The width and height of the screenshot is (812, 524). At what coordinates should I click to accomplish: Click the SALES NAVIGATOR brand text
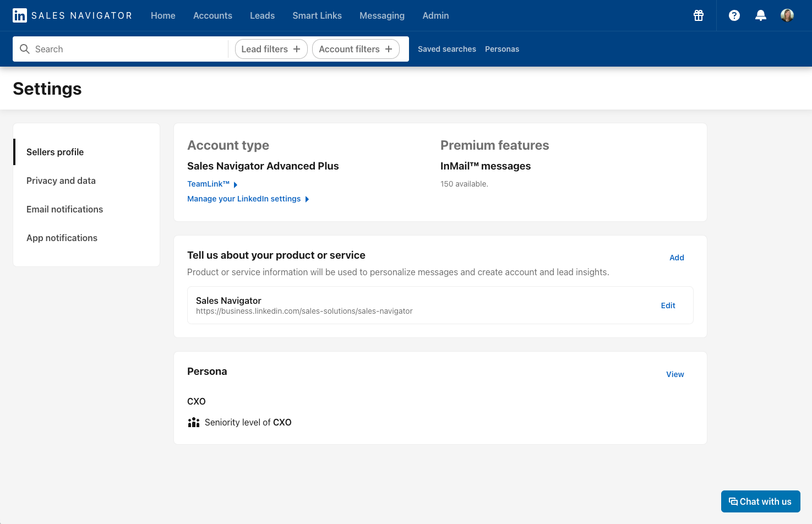(81, 15)
